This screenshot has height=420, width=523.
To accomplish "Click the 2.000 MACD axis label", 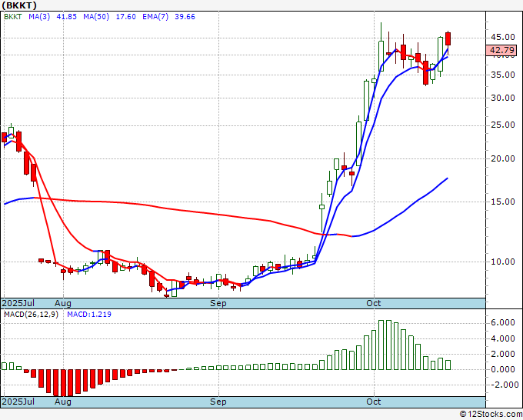I will 503,354.
